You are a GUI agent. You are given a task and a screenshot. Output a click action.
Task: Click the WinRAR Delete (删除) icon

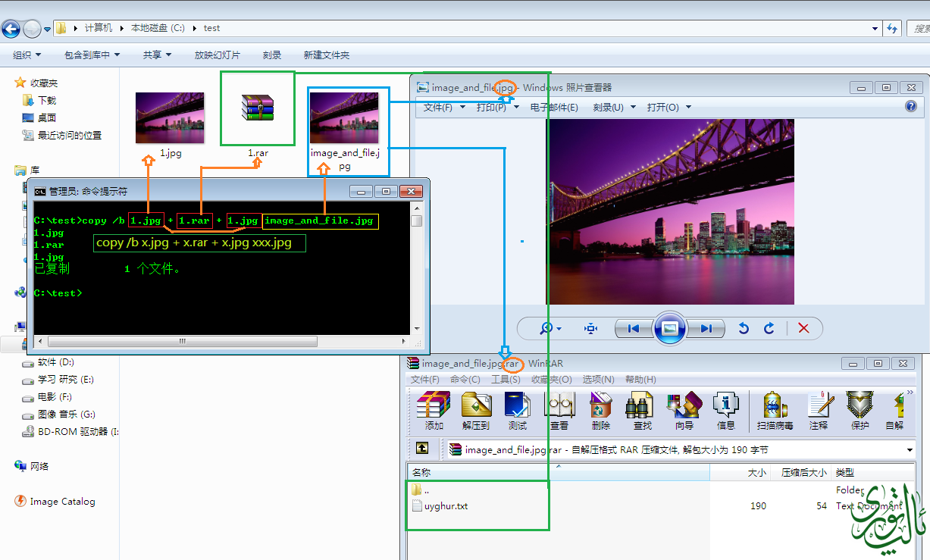coord(600,410)
